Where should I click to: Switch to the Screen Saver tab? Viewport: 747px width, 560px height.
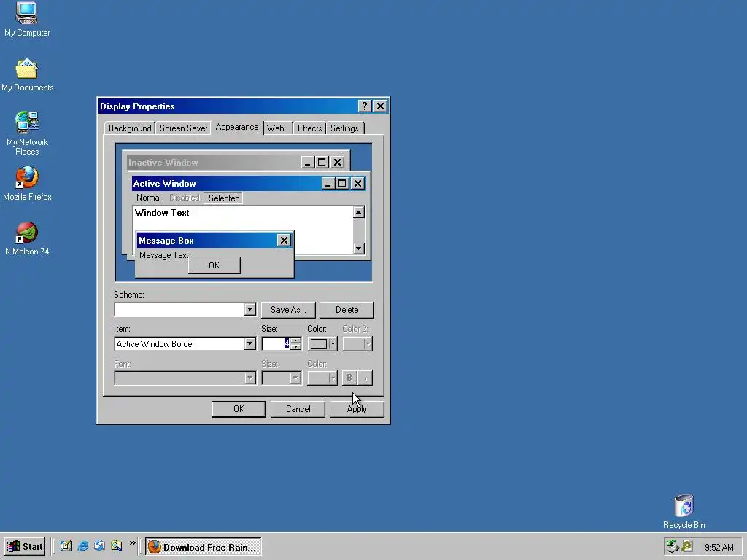coord(183,128)
